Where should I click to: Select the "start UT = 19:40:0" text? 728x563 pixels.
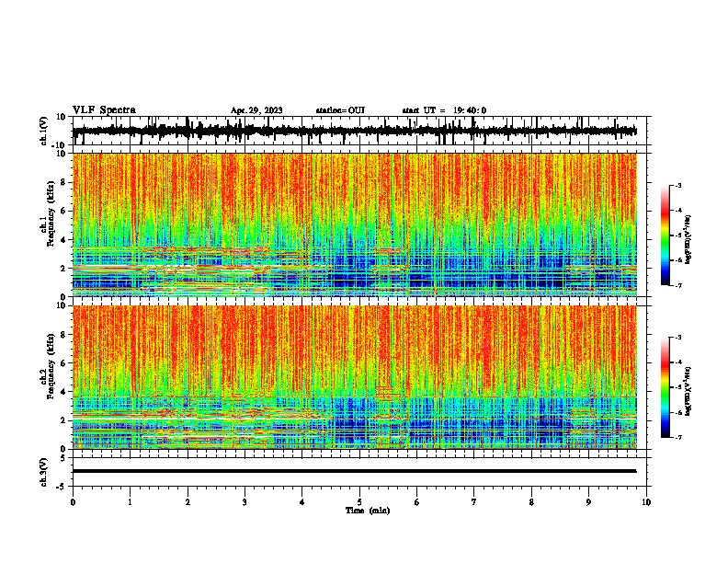444,110
